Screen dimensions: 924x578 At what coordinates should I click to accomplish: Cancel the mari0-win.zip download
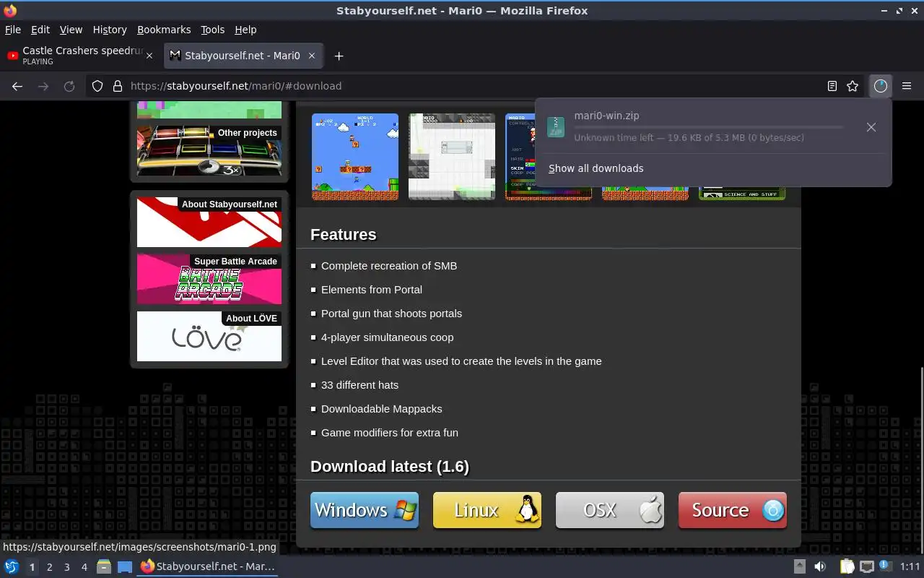click(x=871, y=127)
